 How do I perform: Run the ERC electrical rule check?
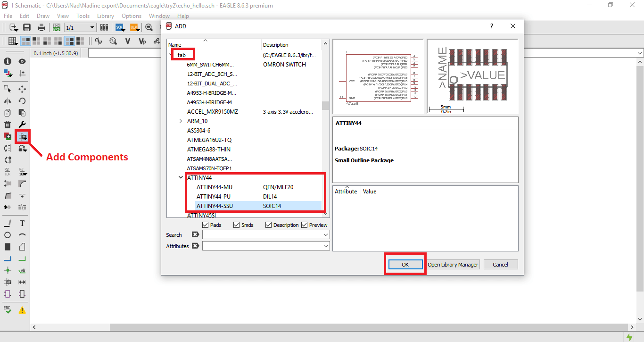point(8,310)
